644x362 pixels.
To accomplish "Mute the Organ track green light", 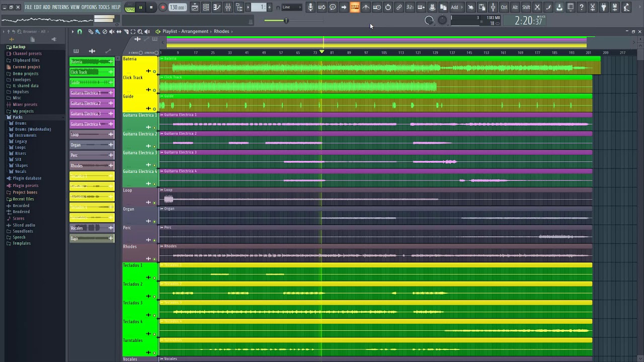I will point(154,221).
